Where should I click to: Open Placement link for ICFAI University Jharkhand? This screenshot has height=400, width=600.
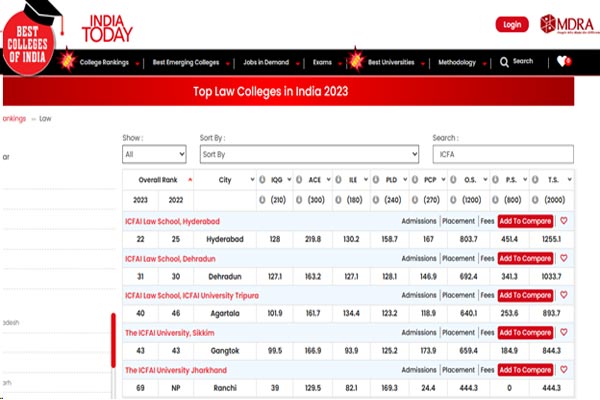pyautogui.click(x=458, y=370)
